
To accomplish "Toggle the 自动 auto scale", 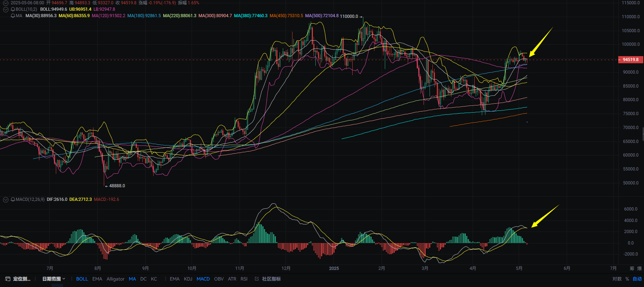I will (x=637, y=279).
